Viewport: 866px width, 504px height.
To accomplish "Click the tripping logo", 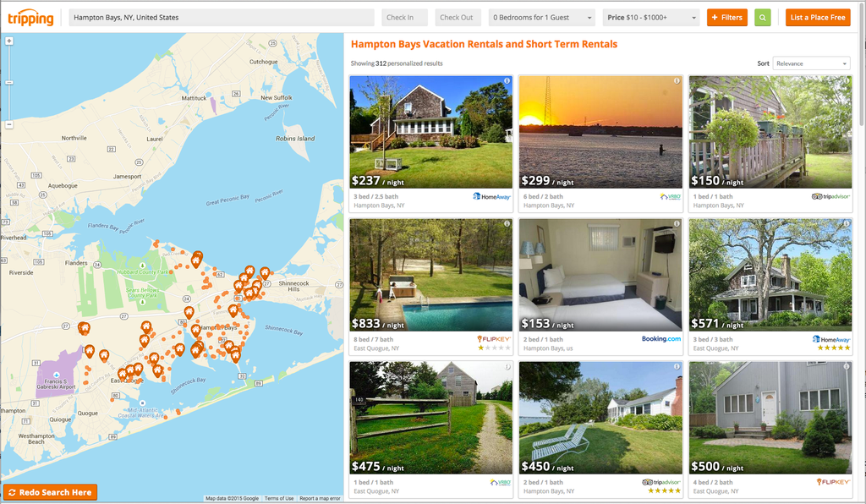I will (31, 19).
